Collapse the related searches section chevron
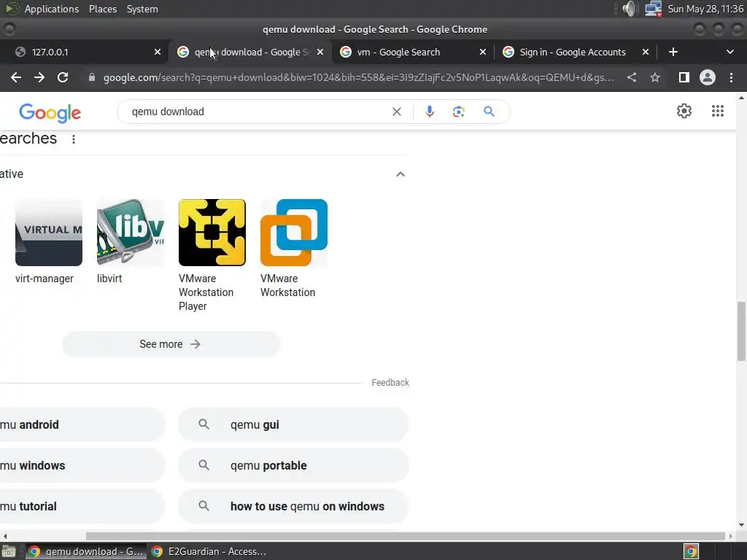The width and height of the screenshot is (747, 560). click(x=400, y=174)
